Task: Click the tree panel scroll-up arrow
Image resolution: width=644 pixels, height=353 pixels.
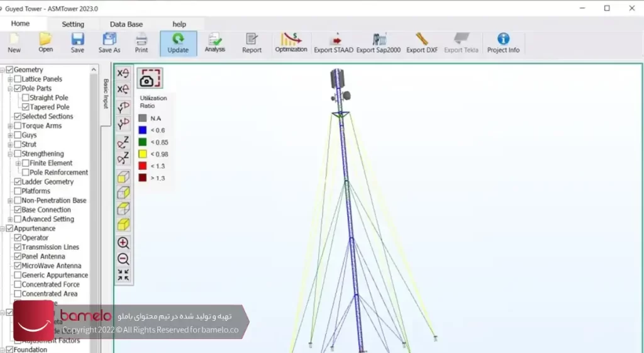Action: (x=93, y=69)
